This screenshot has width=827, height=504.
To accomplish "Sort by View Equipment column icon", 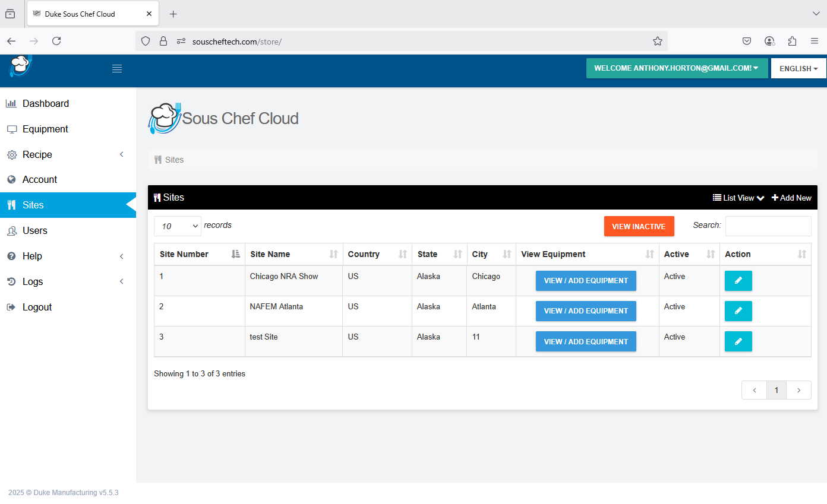I will click(x=650, y=254).
